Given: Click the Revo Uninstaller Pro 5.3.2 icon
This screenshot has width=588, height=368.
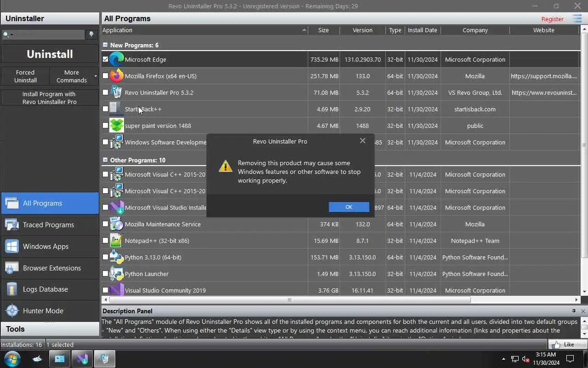Looking at the screenshot, I should (x=117, y=92).
